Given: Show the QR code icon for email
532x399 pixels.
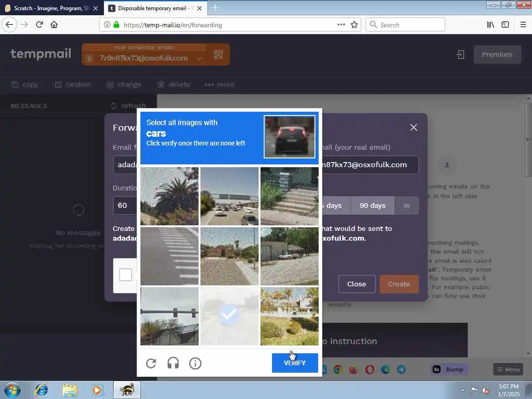Looking at the screenshot, I should click(x=218, y=54).
